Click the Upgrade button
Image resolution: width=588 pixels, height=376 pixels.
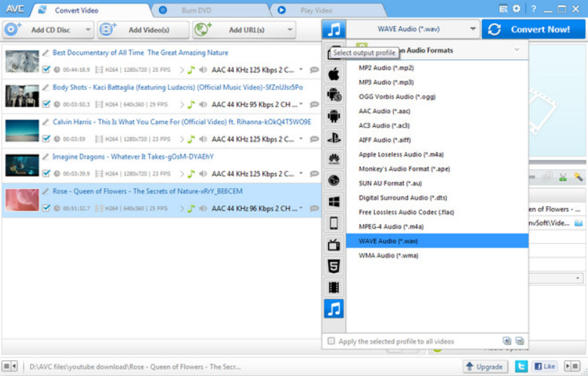(485, 366)
